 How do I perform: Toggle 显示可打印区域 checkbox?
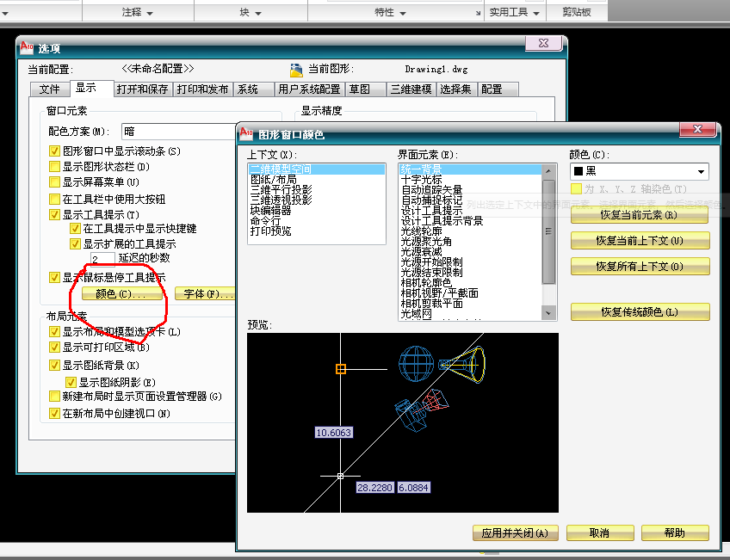click(54, 347)
